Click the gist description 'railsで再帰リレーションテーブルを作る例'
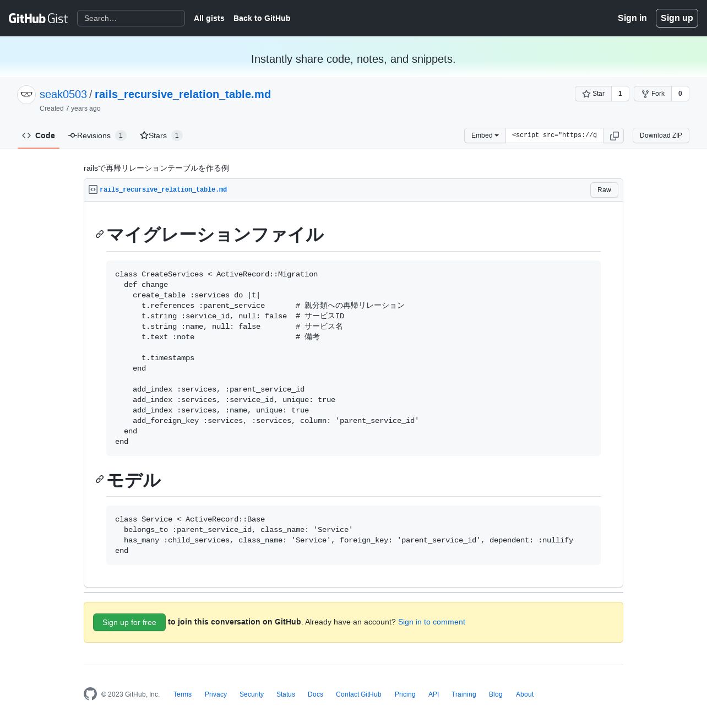Image resolution: width=707 pixels, height=728 pixels. (x=156, y=169)
